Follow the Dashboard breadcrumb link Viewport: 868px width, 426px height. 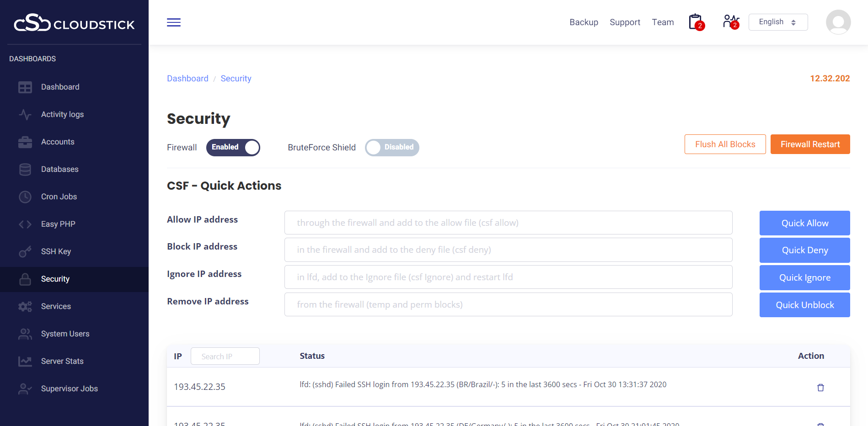pyautogui.click(x=188, y=79)
